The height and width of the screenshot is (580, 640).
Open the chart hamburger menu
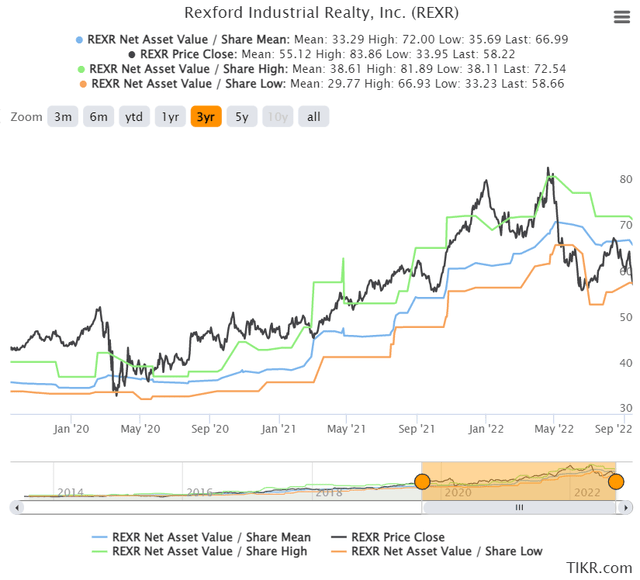pyautogui.click(x=620, y=16)
